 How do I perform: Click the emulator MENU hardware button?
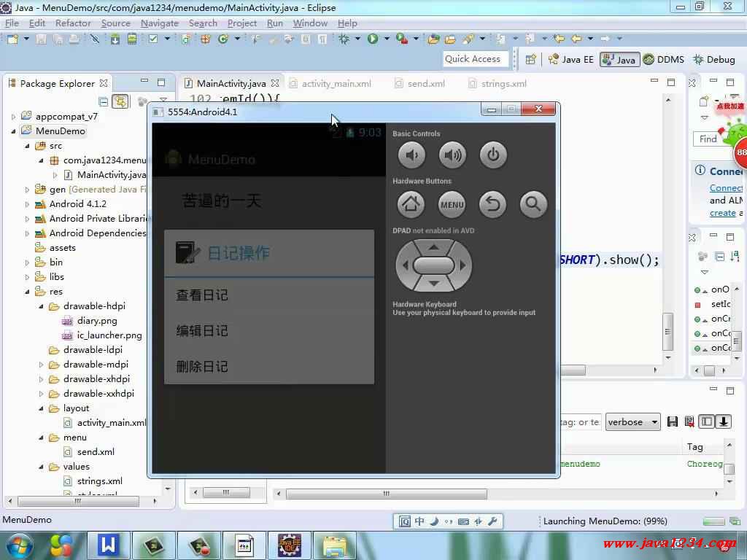point(452,204)
